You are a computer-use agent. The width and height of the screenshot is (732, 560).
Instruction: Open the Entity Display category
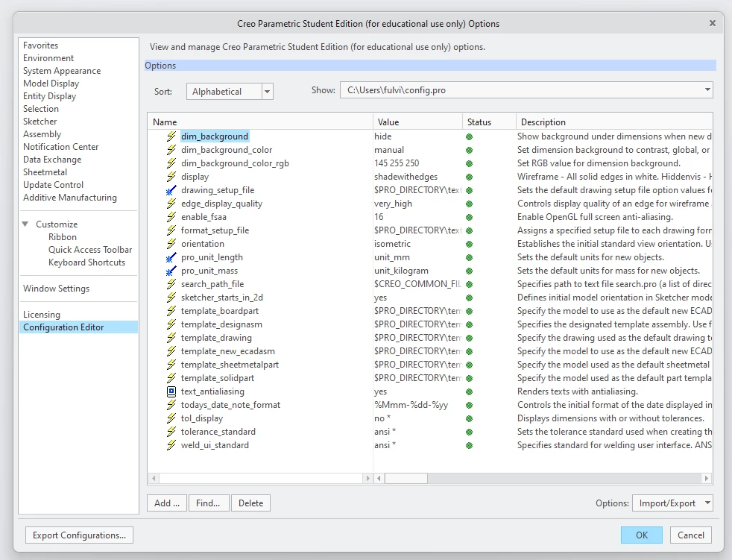[x=49, y=95]
